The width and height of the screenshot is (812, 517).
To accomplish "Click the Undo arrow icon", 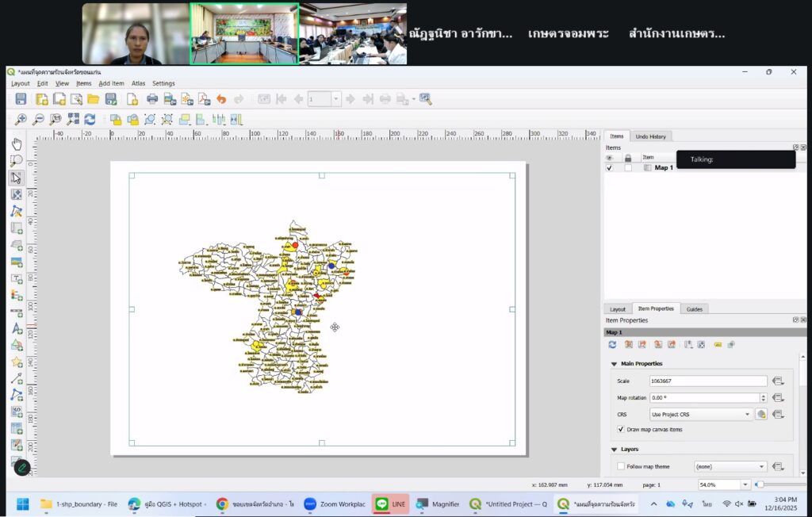I will [x=221, y=99].
